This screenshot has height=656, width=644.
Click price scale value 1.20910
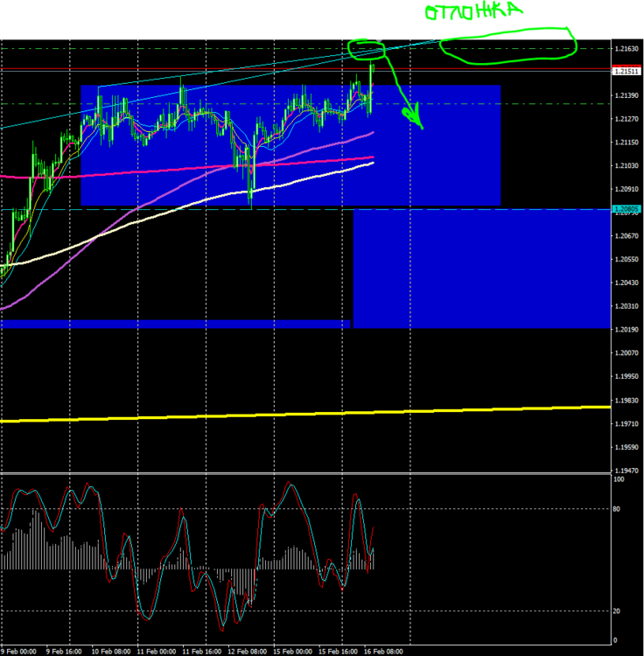tap(626, 190)
